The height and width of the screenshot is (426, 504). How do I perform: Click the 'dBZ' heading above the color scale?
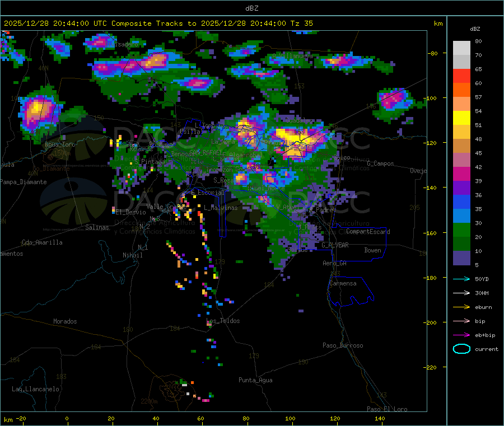pos(475,29)
